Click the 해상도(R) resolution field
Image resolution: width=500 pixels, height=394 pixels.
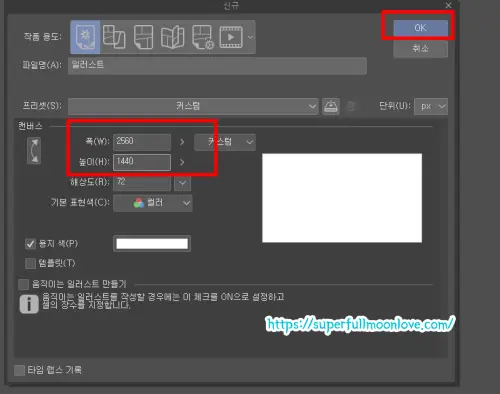click(142, 183)
